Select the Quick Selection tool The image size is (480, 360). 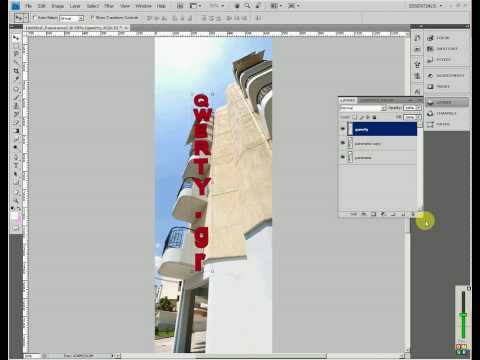(x=16, y=62)
